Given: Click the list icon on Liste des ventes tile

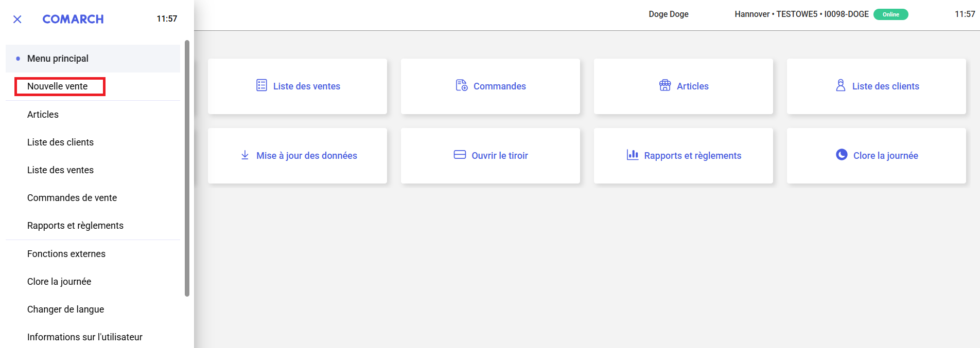Looking at the screenshot, I should pyautogui.click(x=261, y=85).
